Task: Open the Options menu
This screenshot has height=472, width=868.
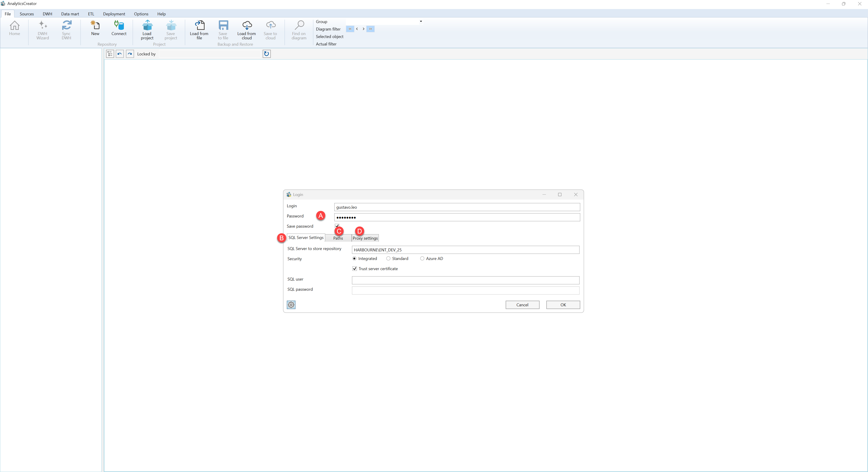Action: tap(141, 14)
